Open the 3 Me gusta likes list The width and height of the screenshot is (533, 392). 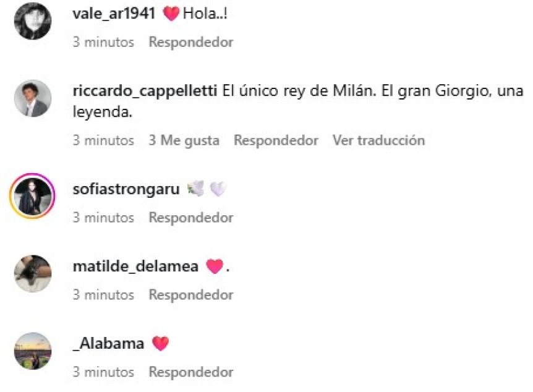184,140
